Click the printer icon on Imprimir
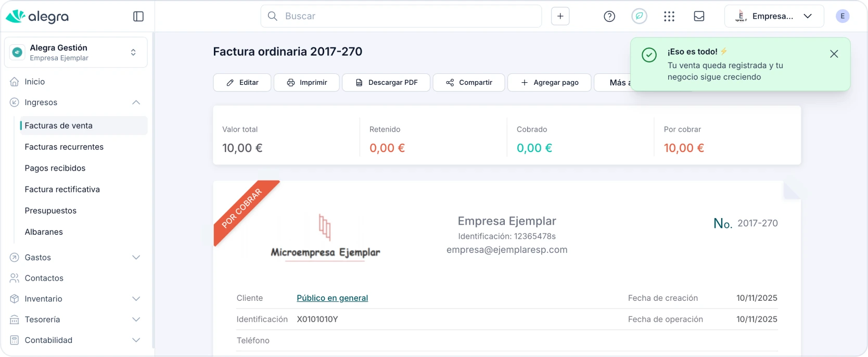Viewport: 868px width, 357px height. [x=291, y=83]
